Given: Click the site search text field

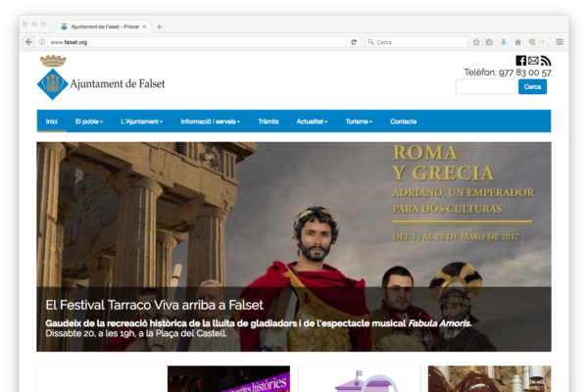Looking at the screenshot, I should click(x=485, y=87).
